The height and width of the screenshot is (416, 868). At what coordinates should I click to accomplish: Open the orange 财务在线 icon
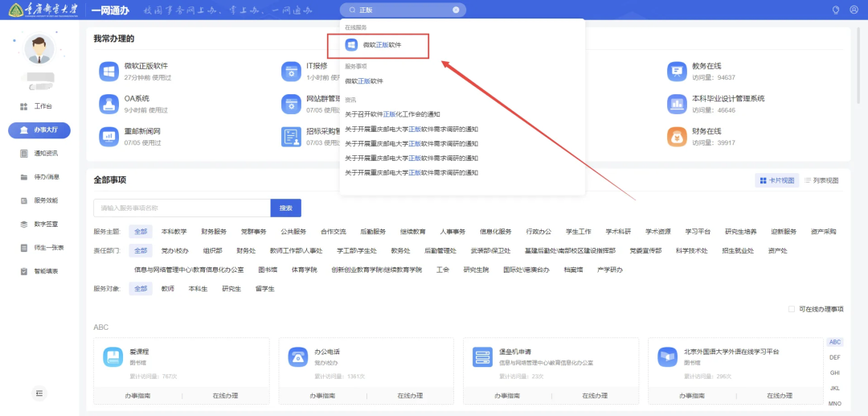677,137
